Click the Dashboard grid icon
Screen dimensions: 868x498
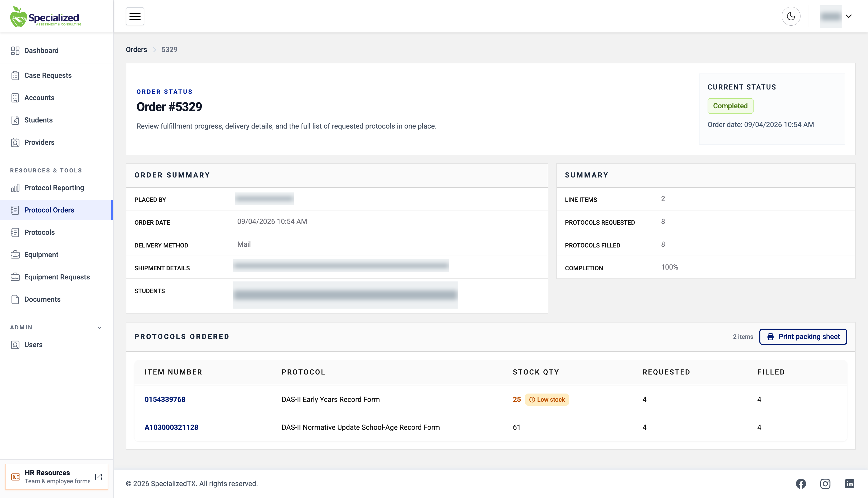click(x=15, y=51)
